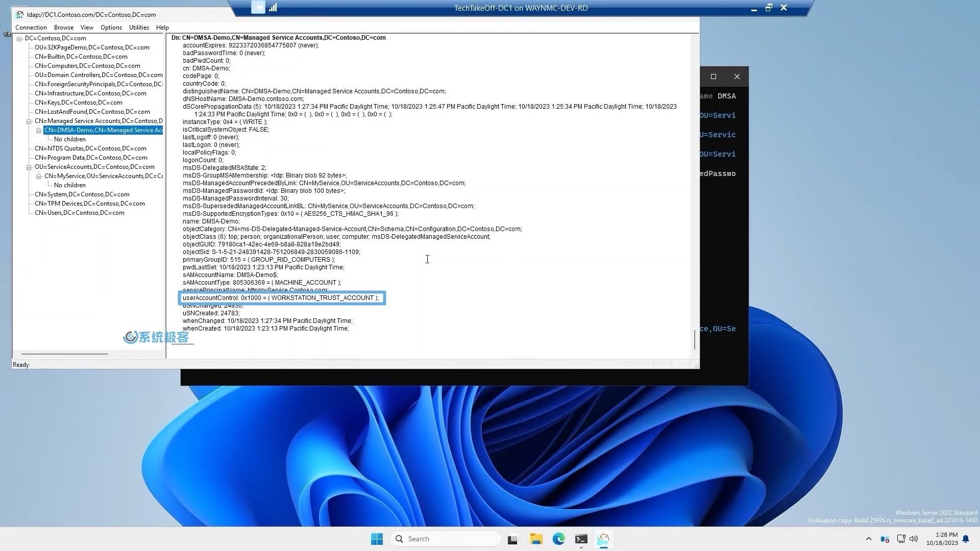Launch Microsoft Edge from taskbar

pos(558,539)
